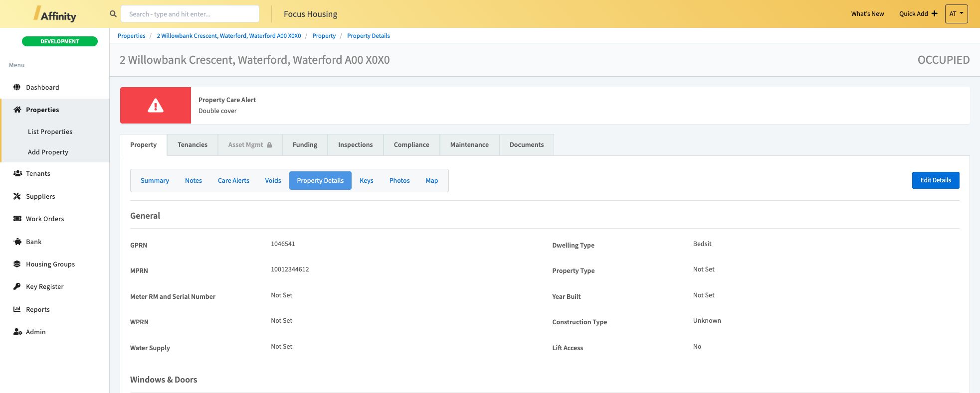Open the Compliance tab

[x=411, y=145]
